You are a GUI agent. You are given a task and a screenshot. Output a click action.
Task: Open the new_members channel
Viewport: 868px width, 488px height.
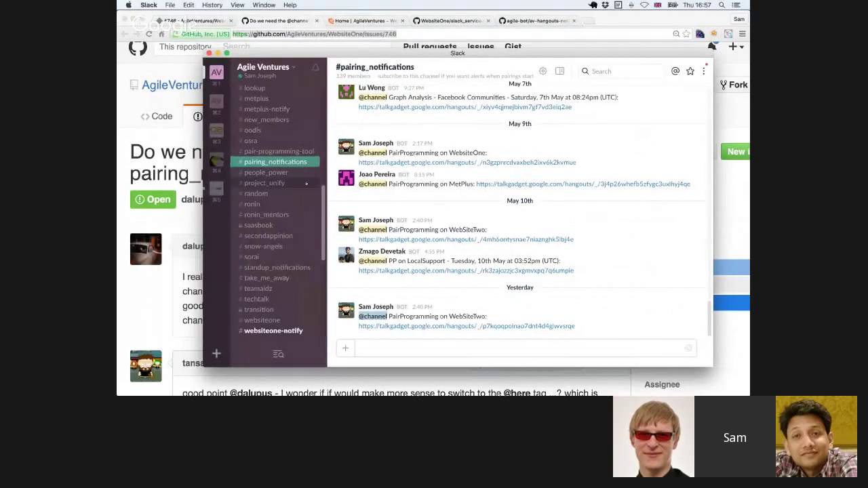point(267,120)
